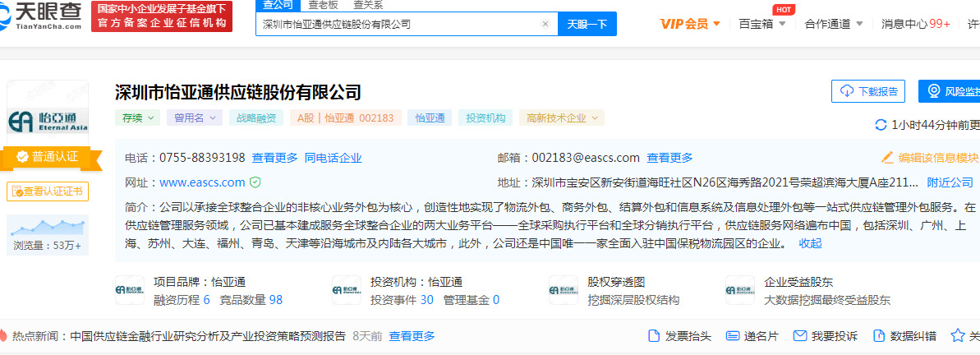The height and width of the screenshot is (355, 980).
Task: Click the 风险监控 button
Action: 950,91
